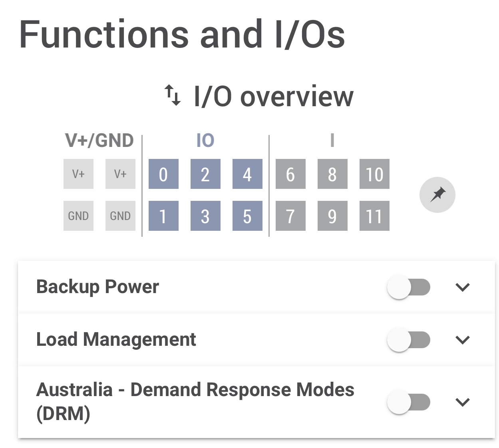Click IO pin 4 square
The width and height of the screenshot is (499, 448).
(x=247, y=174)
